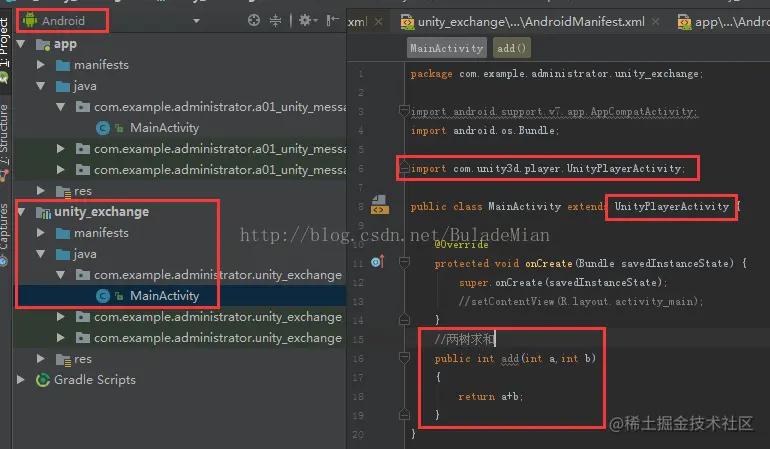Collapse the java folder under app
Image resolution: width=770 pixels, height=449 pixels.
[x=41, y=86]
